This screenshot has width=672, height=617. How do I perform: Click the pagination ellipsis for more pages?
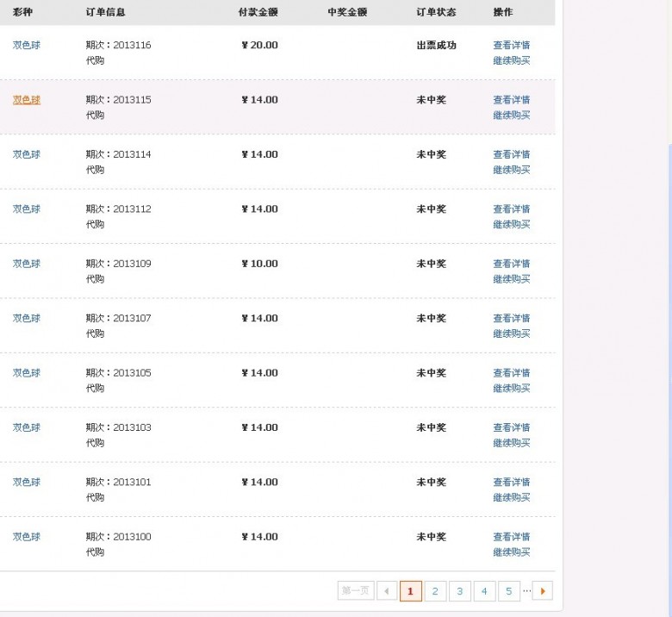(526, 591)
